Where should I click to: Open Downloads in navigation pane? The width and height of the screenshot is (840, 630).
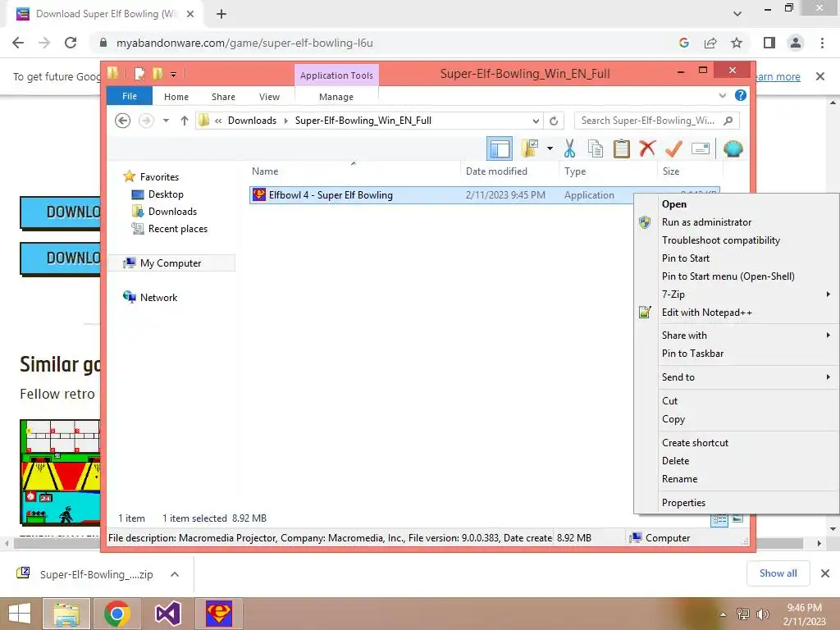pyautogui.click(x=172, y=211)
